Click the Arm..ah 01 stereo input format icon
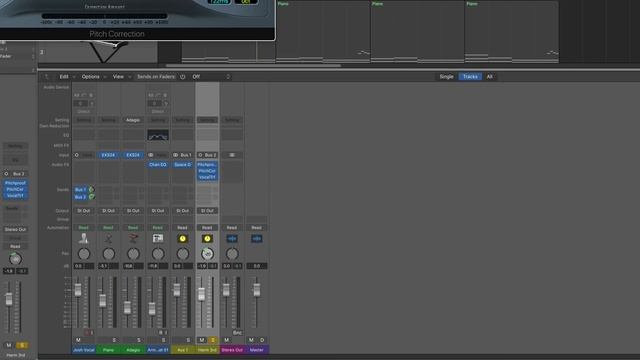The image size is (640, 360). click(151, 155)
